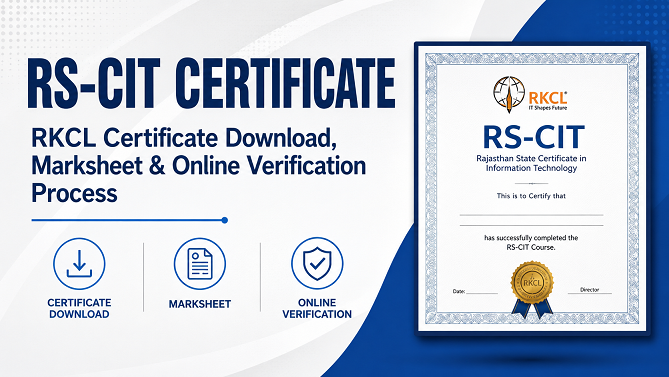Image resolution: width=669 pixels, height=377 pixels.
Task: Click "RS-CIT Course." text on certificate
Action: (531, 247)
